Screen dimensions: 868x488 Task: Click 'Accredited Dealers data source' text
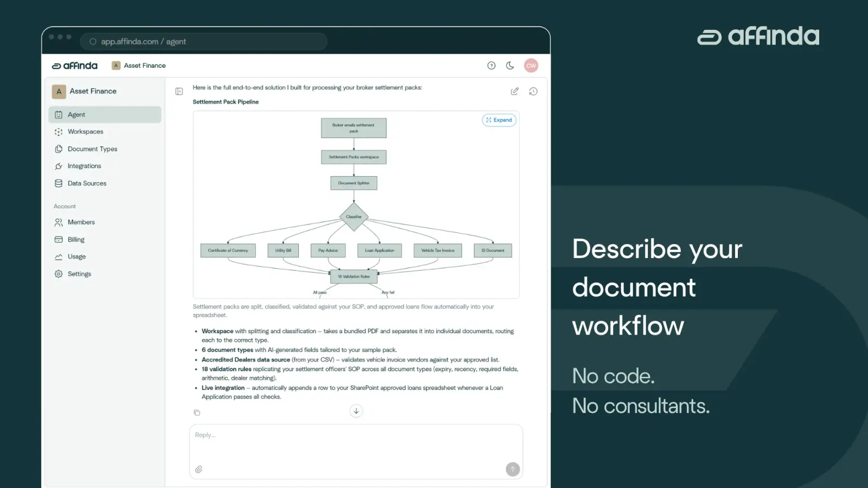click(246, 360)
